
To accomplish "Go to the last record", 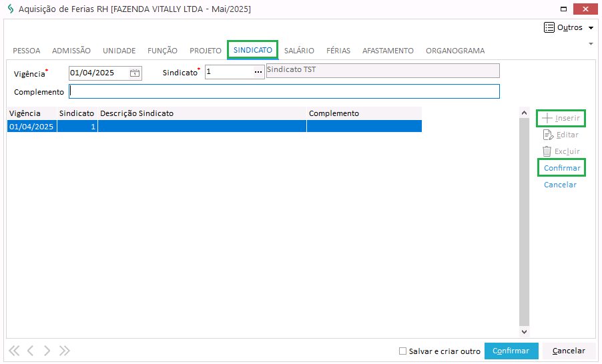I will click(x=65, y=351).
